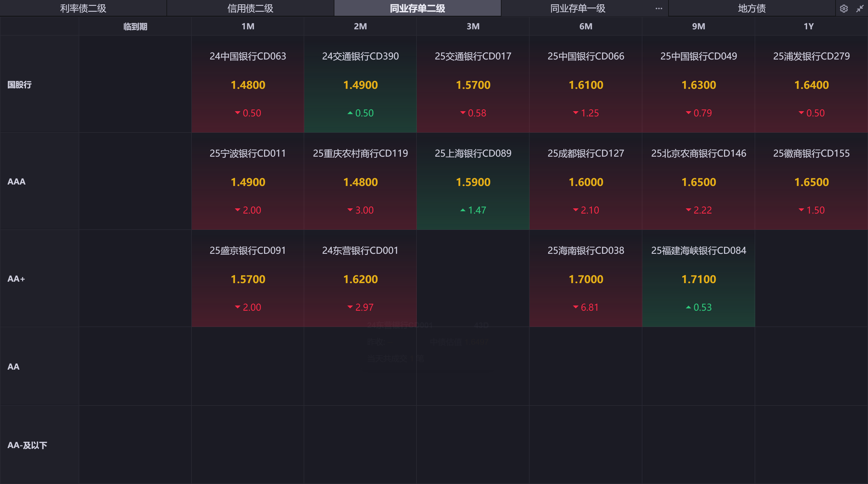The height and width of the screenshot is (484, 868).
Task: Click the 同业存单二级 active tab
Action: tap(417, 8)
